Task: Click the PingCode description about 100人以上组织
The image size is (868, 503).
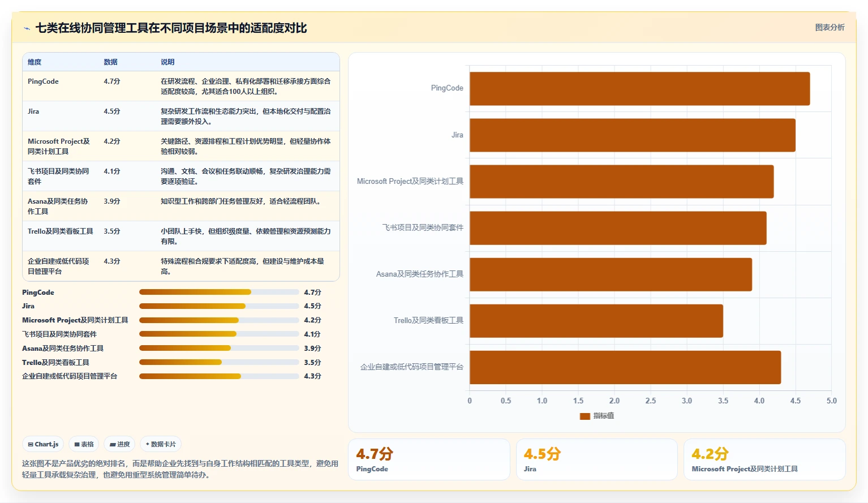Action: pyautogui.click(x=246, y=87)
